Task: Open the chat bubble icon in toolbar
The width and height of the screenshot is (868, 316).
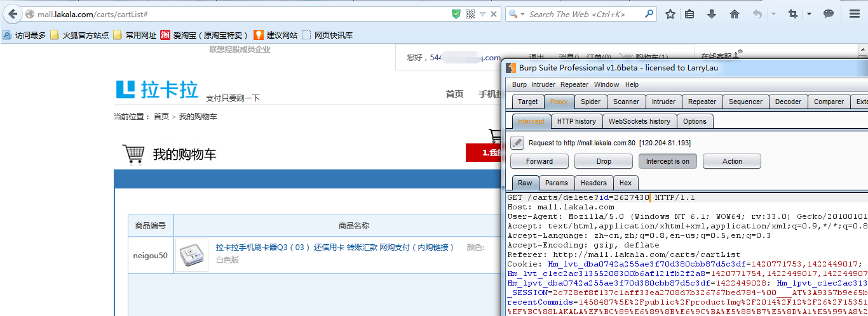Action: [829, 14]
